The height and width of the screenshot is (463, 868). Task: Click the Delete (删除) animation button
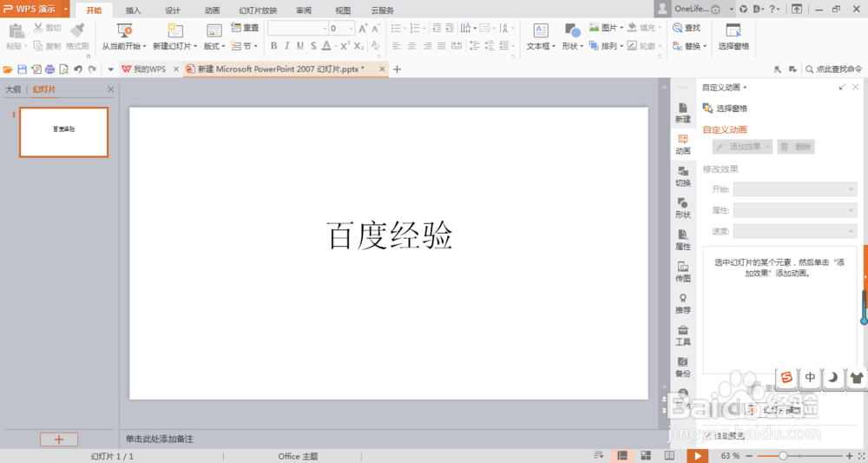click(x=795, y=147)
